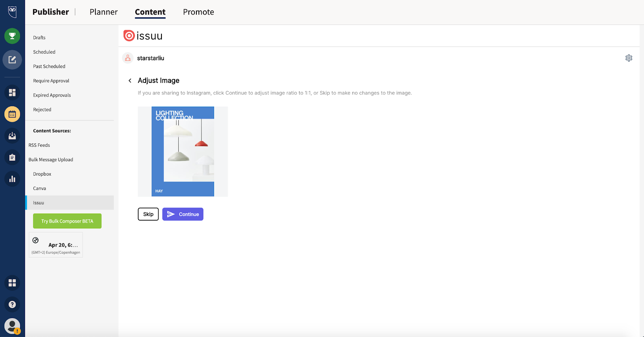Select Issuu content source
Viewport: 644px width, 337px height.
pyautogui.click(x=69, y=203)
